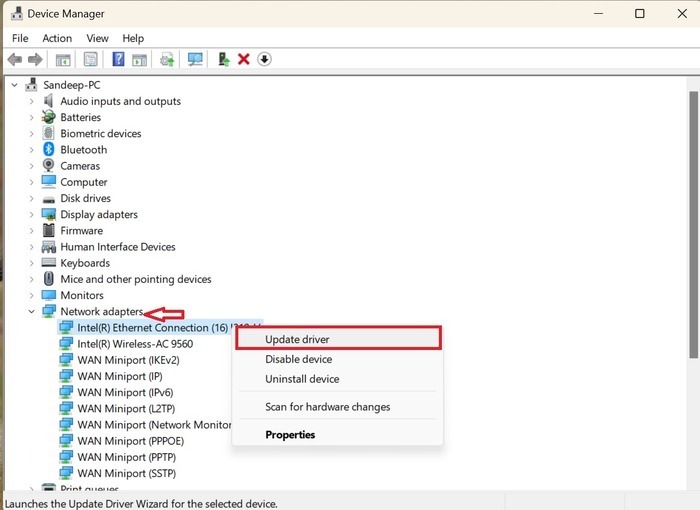Click the enable device green arrow icon
This screenshot has height=510, width=700.
(x=224, y=59)
